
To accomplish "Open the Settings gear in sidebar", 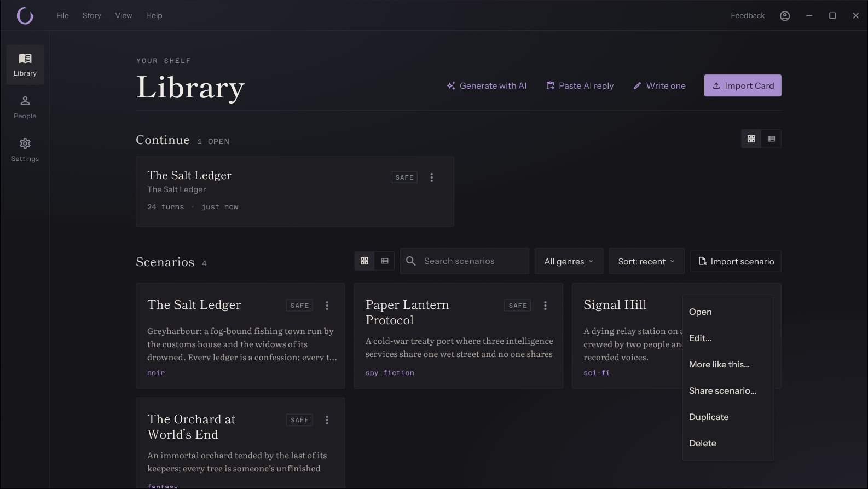I will coord(25,150).
